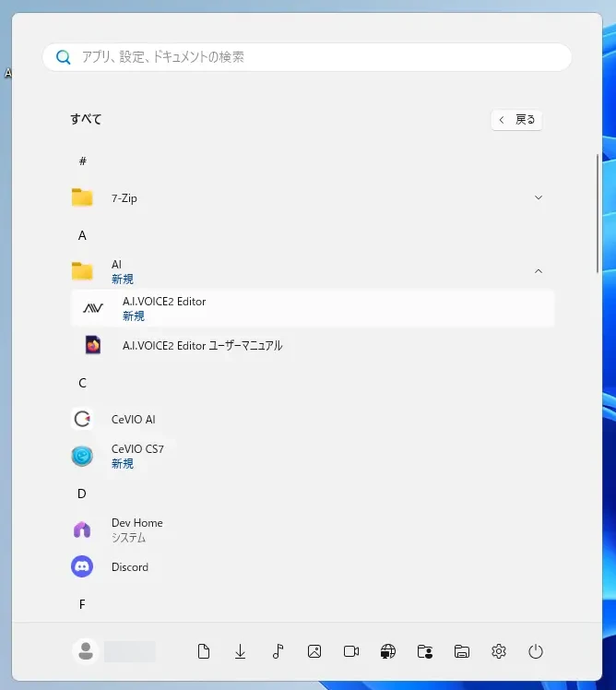
Task: Open the Settings gear icon
Action: (499, 651)
